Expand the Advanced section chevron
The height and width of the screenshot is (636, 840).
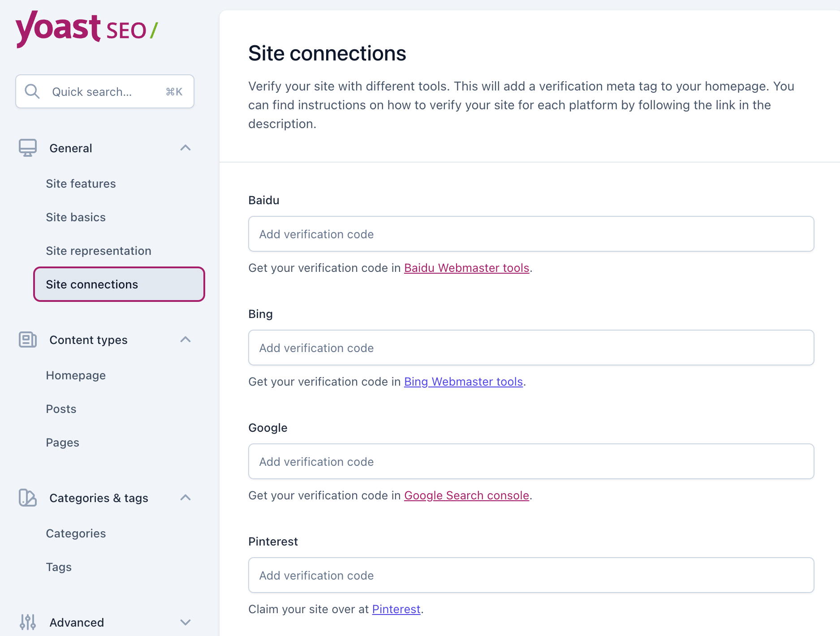[185, 622]
